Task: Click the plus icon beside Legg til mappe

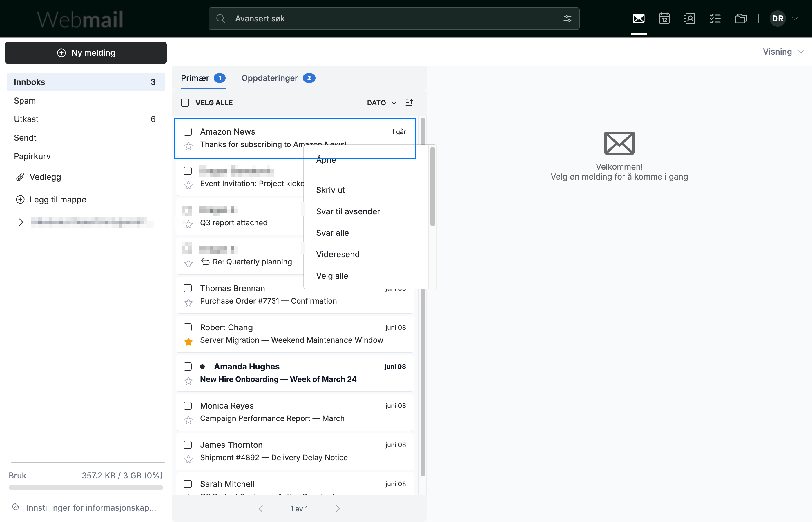Action: [20, 200]
